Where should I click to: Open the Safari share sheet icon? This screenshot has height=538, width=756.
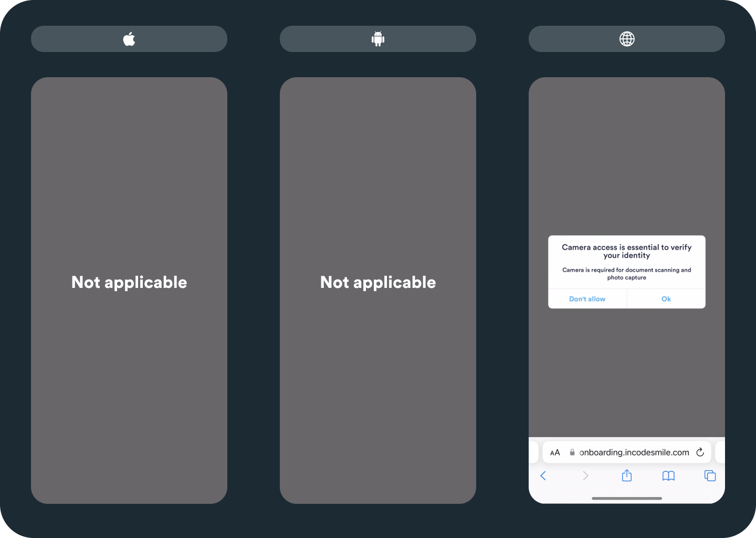pyautogui.click(x=627, y=475)
